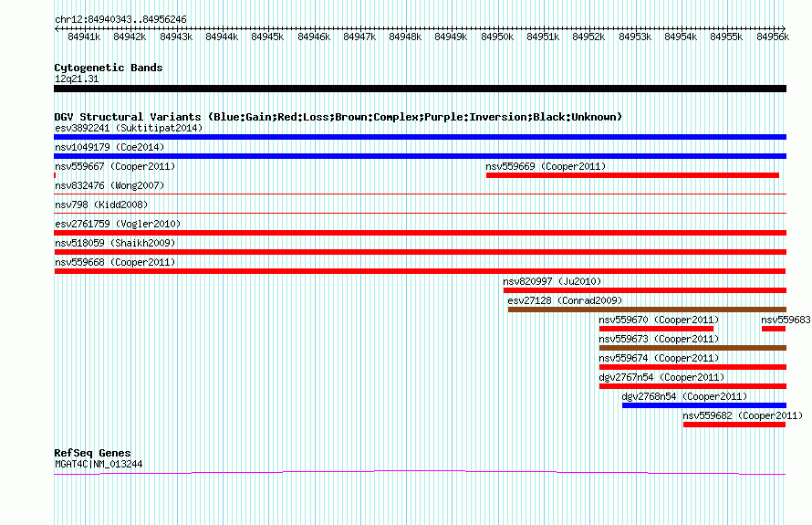The image size is (812, 525).
Task: Click the esv27128 (Conrad2009) label
Action: (565, 300)
